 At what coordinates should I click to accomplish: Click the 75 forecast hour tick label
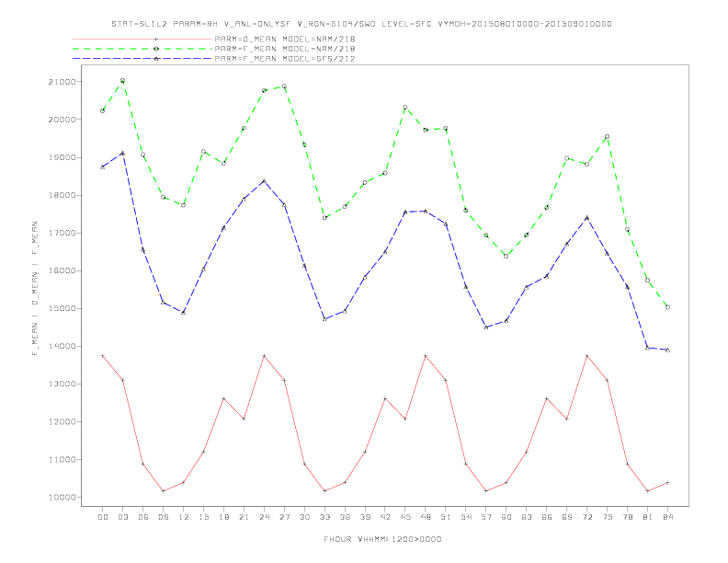coord(607,517)
